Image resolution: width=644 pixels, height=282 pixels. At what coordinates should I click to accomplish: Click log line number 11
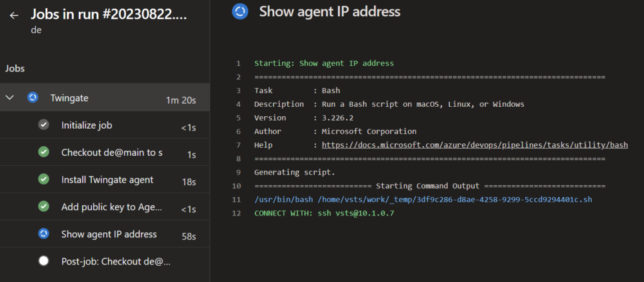(x=236, y=200)
